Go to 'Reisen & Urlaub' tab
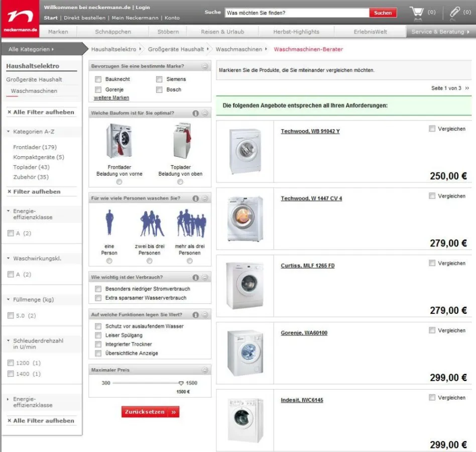 point(222,32)
